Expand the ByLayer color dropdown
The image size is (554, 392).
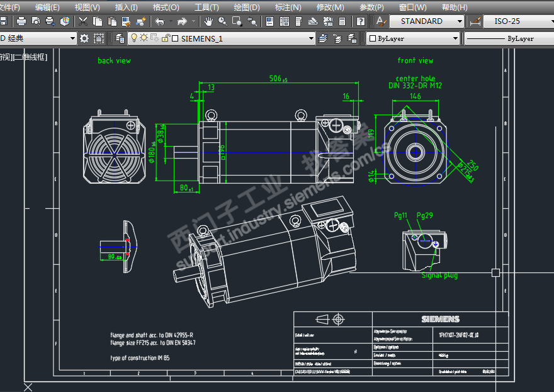(x=456, y=38)
